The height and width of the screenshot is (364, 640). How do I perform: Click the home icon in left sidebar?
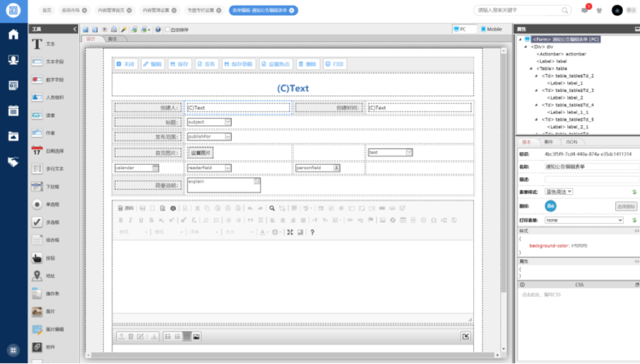[13, 34]
